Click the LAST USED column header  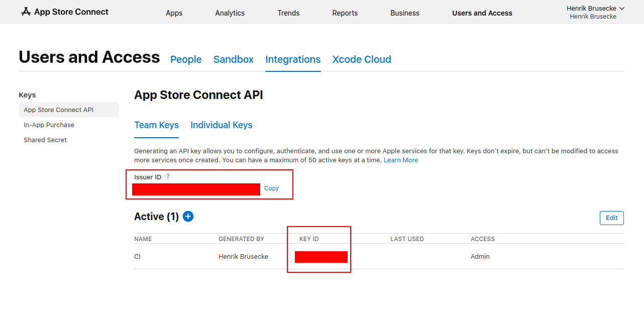[407, 239]
